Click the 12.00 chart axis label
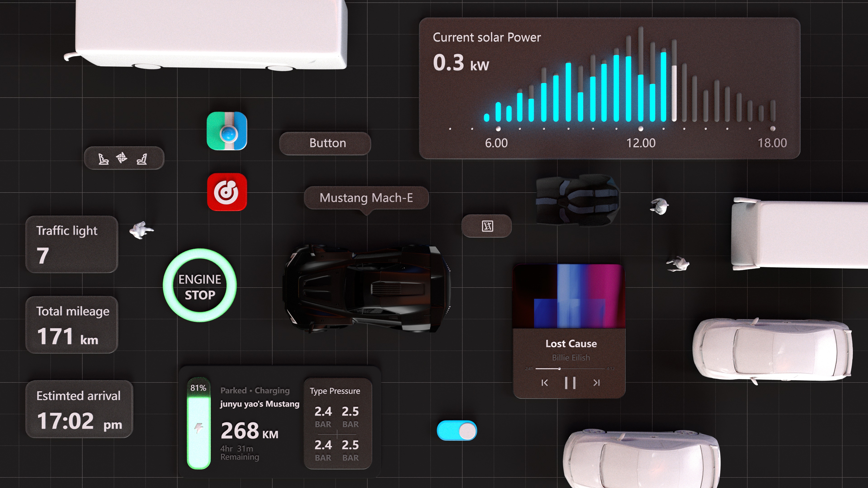The width and height of the screenshot is (868, 488). (x=641, y=143)
